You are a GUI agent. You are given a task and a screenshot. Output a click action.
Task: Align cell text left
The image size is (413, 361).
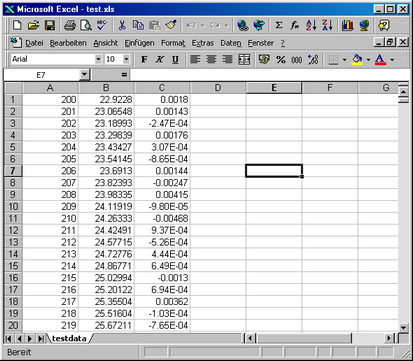195,60
